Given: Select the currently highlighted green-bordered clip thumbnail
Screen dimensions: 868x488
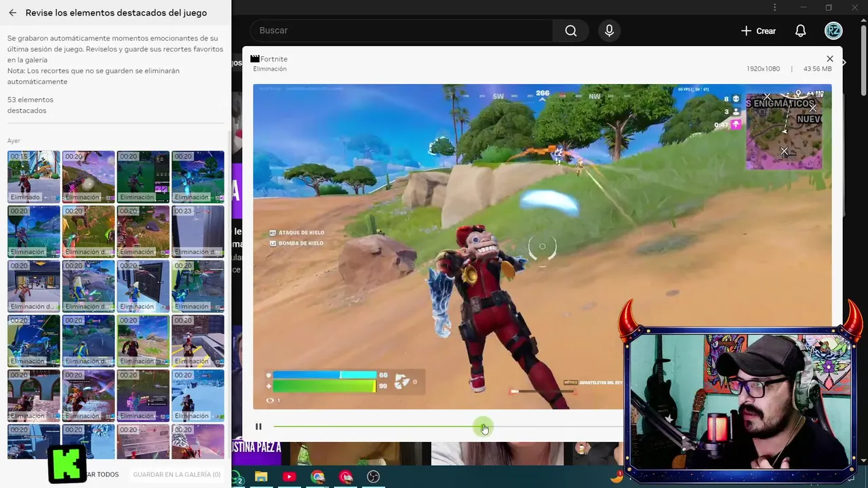Looking at the screenshot, I should click(x=143, y=340).
